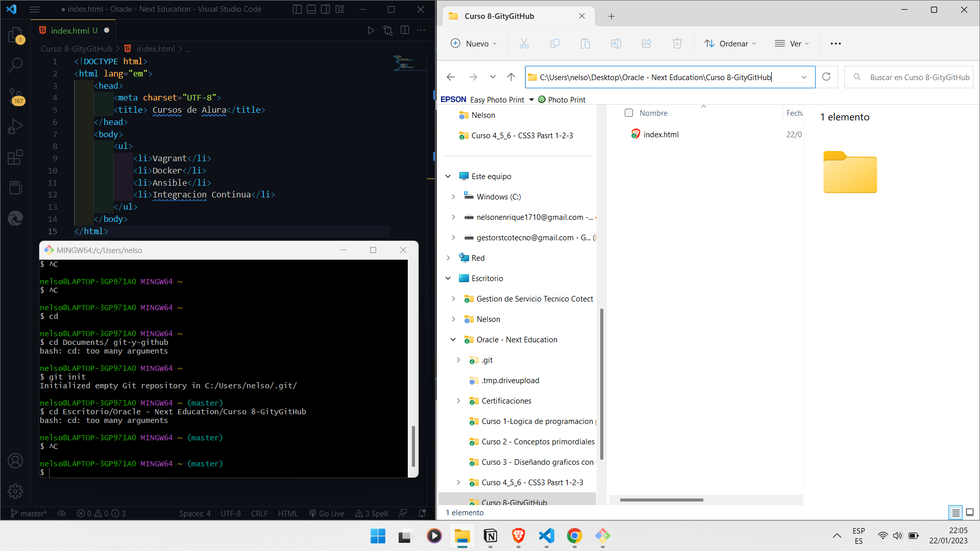Viewport: 980px width, 551px height.
Task: Select the index.html file in explorer pane
Action: [x=660, y=134]
